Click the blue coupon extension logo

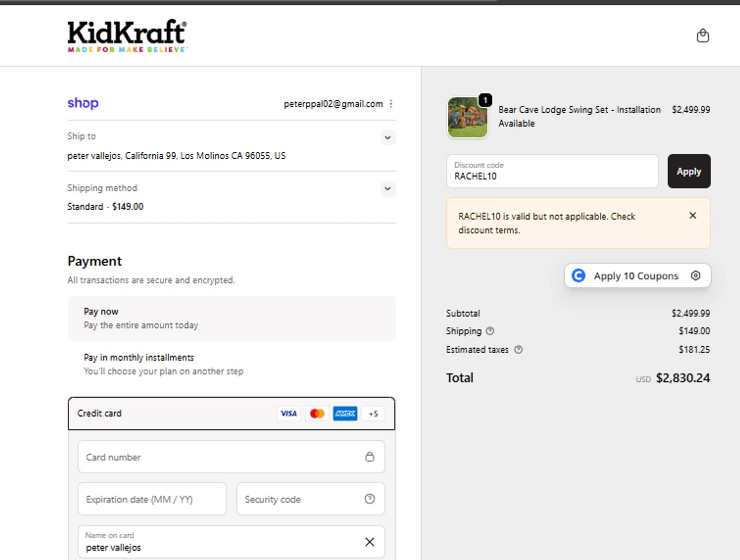pos(578,276)
